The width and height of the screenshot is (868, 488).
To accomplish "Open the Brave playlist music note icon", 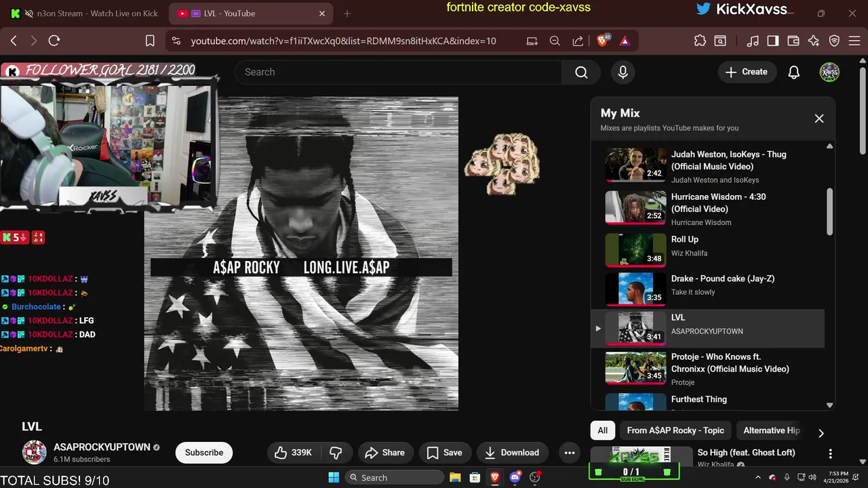I will point(752,41).
